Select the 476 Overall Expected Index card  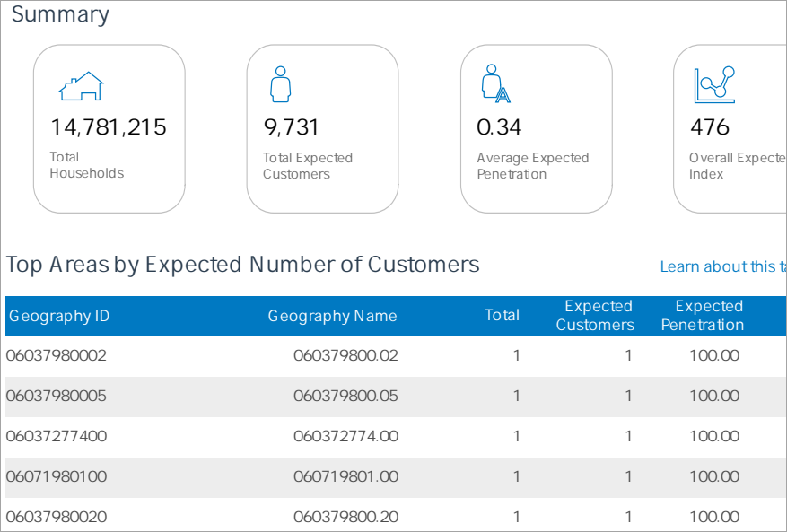tap(730, 128)
